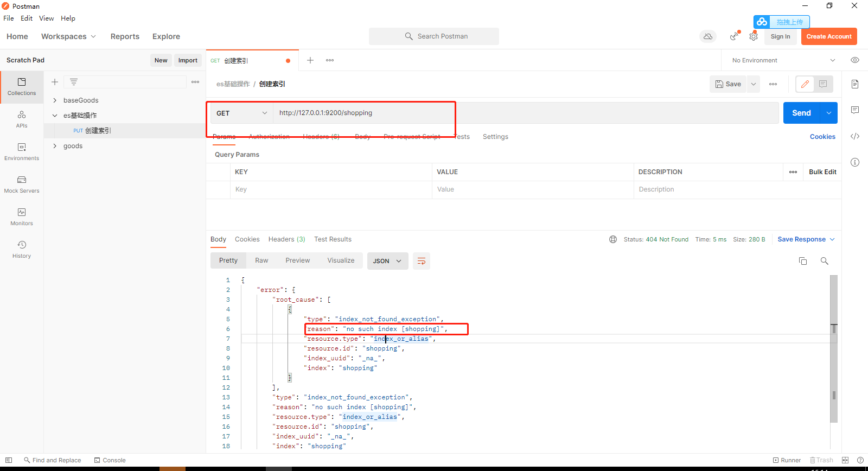868x471 pixels.
Task: Switch to response Cookies tab
Action: (x=247, y=239)
